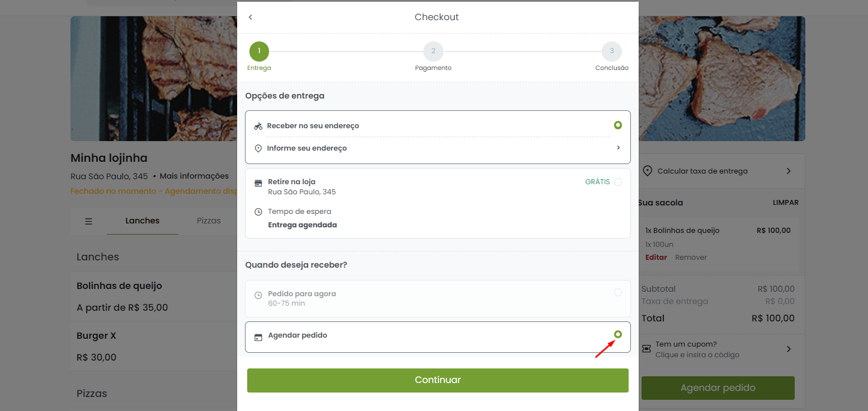Viewport: 868px width, 411px height.
Task: Click the coupon ticket icon
Action: click(647, 349)
